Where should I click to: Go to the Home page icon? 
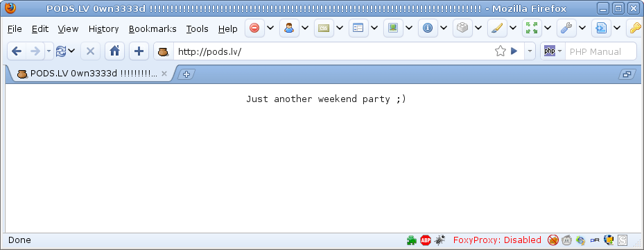click(114, 51)
